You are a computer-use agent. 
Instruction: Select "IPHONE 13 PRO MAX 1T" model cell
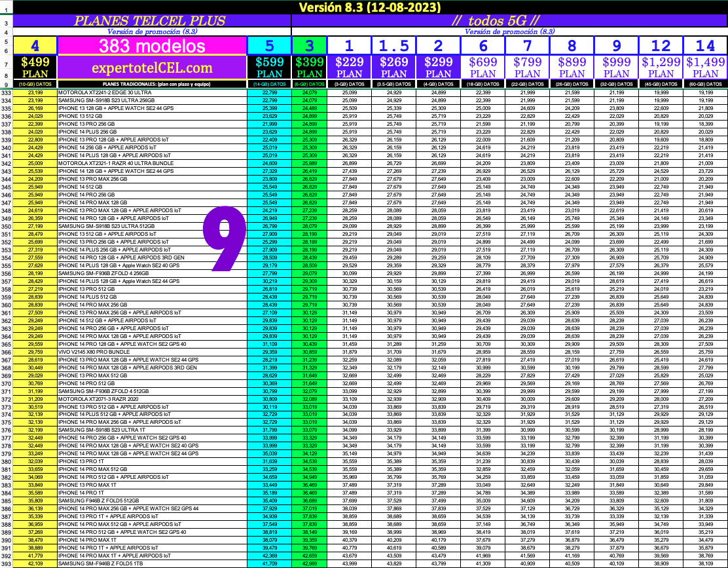152,485
